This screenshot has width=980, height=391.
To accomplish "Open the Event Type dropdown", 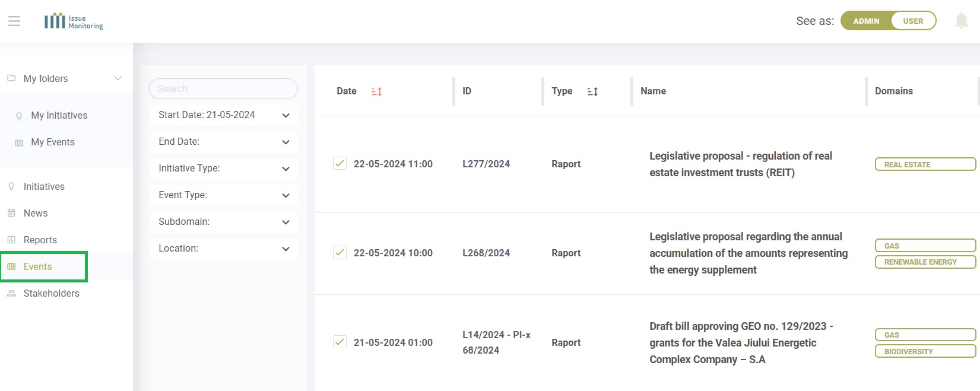I will pos(223,195).
